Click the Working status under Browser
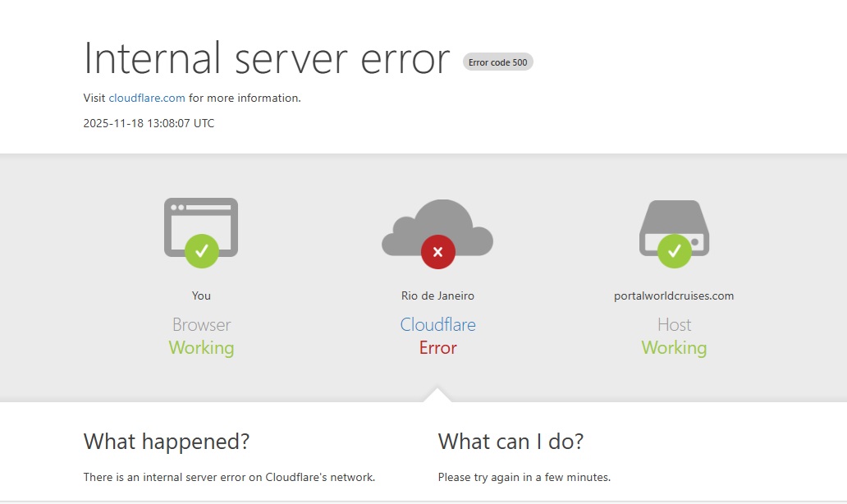This screenshot has width=847, height=504. coord(201,348)
